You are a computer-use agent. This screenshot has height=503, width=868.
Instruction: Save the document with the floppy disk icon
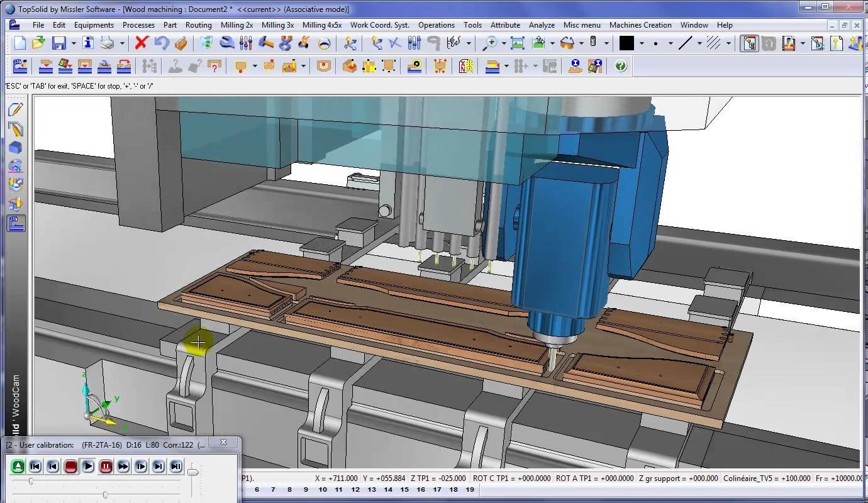[58, 43]
